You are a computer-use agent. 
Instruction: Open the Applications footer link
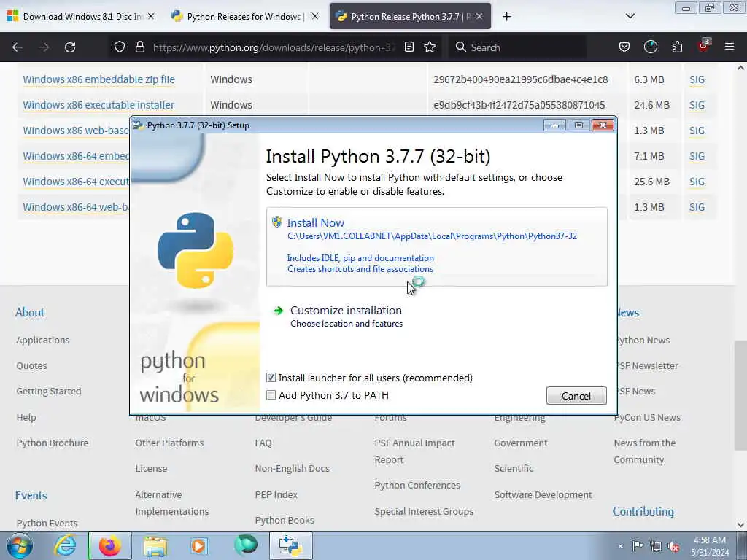coord(43,340)
